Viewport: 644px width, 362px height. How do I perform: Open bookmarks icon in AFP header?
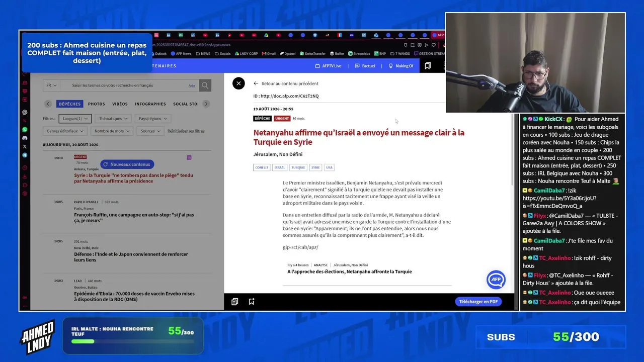428,66
